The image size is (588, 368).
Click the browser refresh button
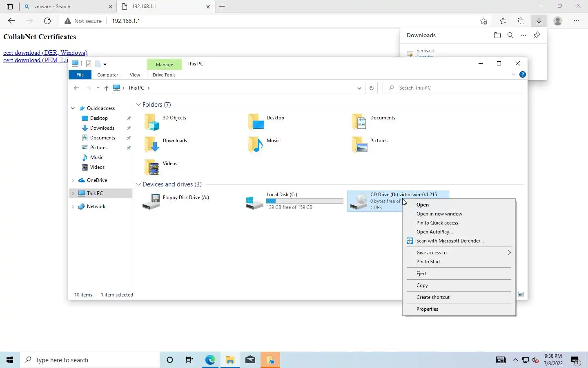[x=47, y=21]
